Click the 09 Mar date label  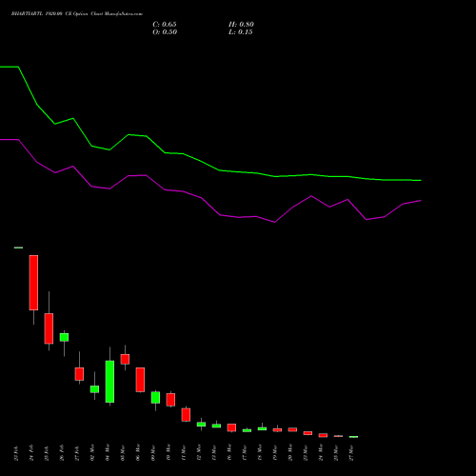coord(153,452)
